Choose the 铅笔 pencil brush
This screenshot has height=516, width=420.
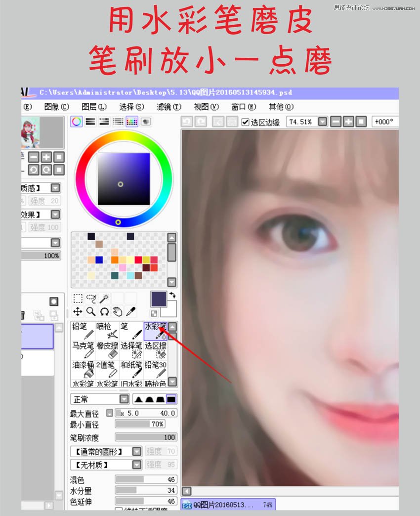coord(83,331)
